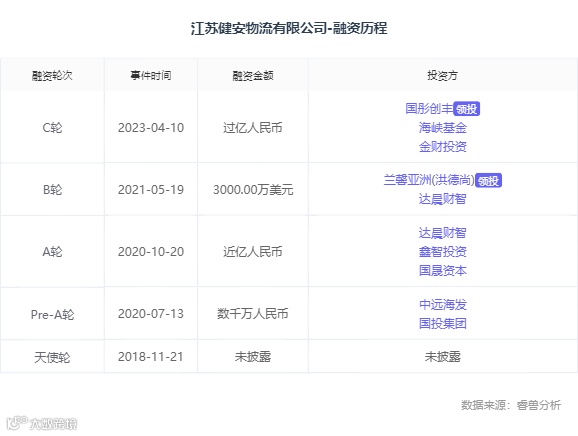This screenshot has height=436, width=578.
Task: Open the 国彤创丰 investor link
Action: coord(429,109)
